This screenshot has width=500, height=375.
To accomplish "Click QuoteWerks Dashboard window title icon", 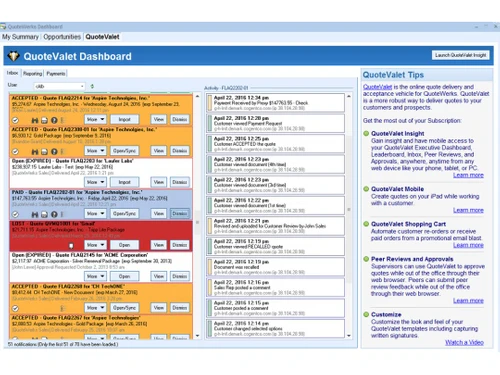I will (3, 26).
